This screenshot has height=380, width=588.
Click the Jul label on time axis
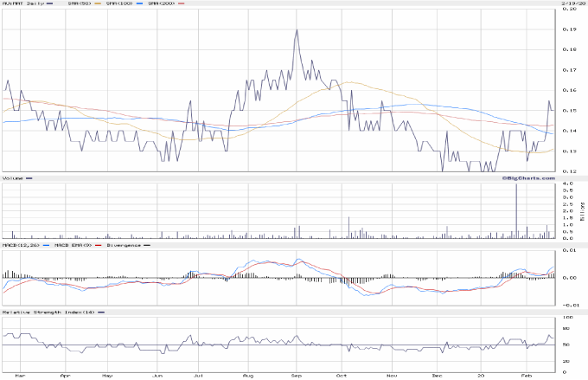tap(200, 377)
